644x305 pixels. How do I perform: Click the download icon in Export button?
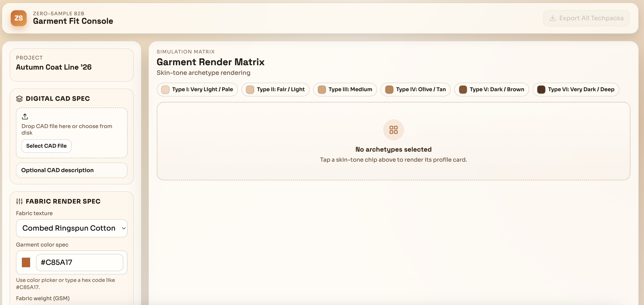point(553,18)
